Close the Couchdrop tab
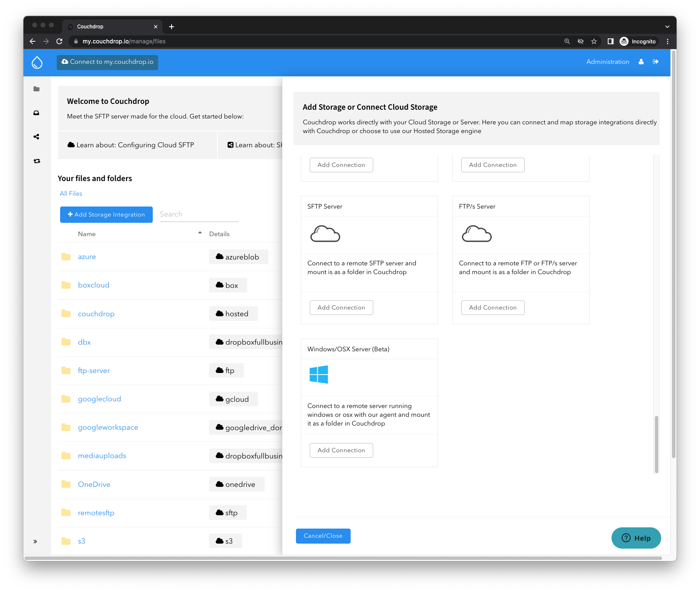 [x=156, y=27]
